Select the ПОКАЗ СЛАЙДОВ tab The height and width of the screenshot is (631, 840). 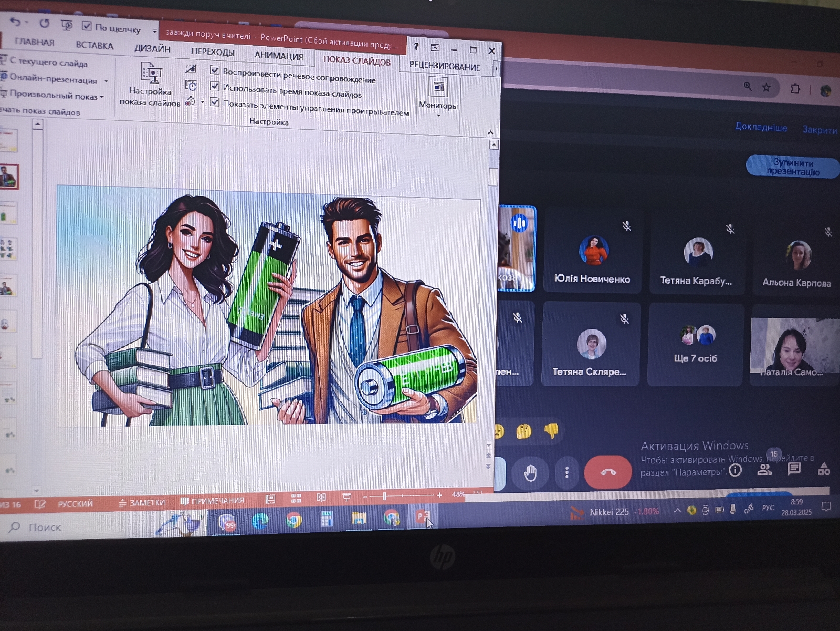click(356, 60)
